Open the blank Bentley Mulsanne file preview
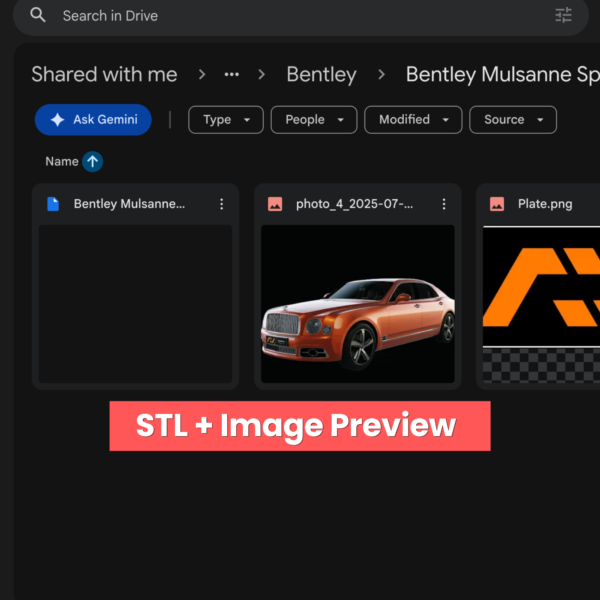The height and width of the screenshot is (600, 600). coord(135,304)
